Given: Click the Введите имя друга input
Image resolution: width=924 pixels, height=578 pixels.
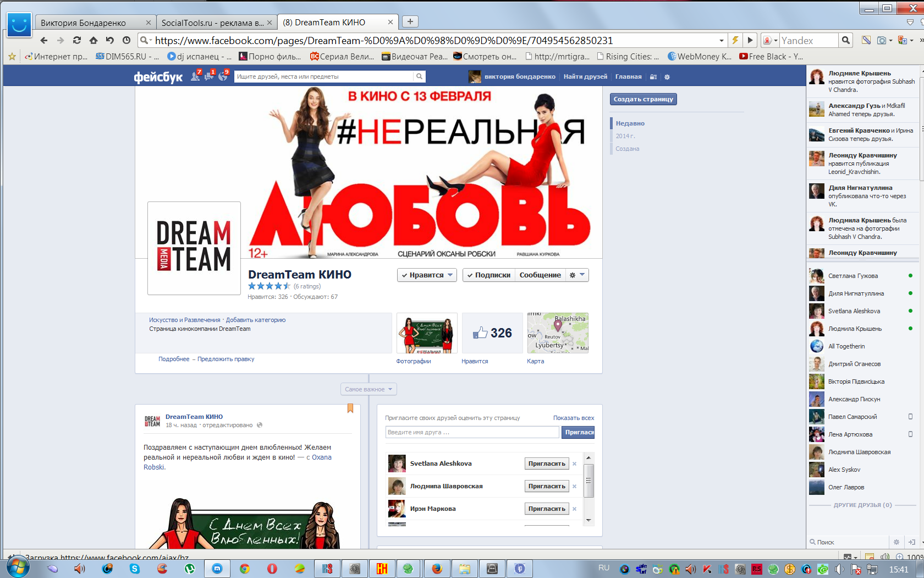Looking at the screenshot, I should [x=472, y=432].
